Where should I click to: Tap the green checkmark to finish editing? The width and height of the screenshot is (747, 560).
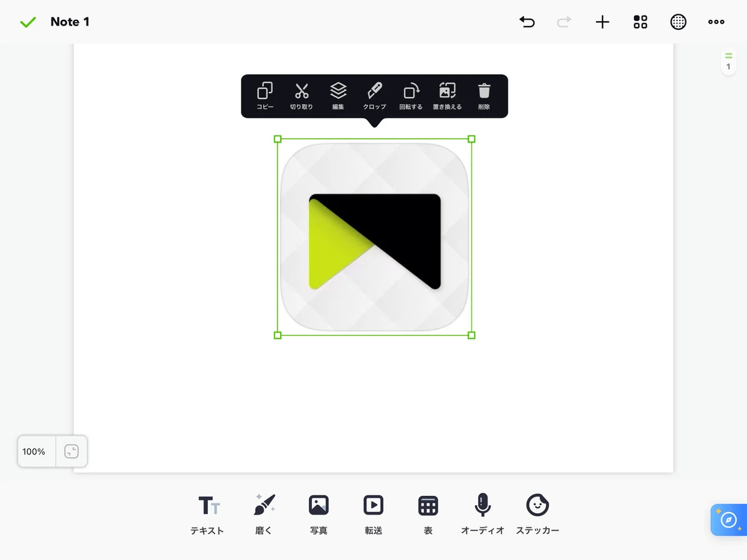click(x=28, y=22)
